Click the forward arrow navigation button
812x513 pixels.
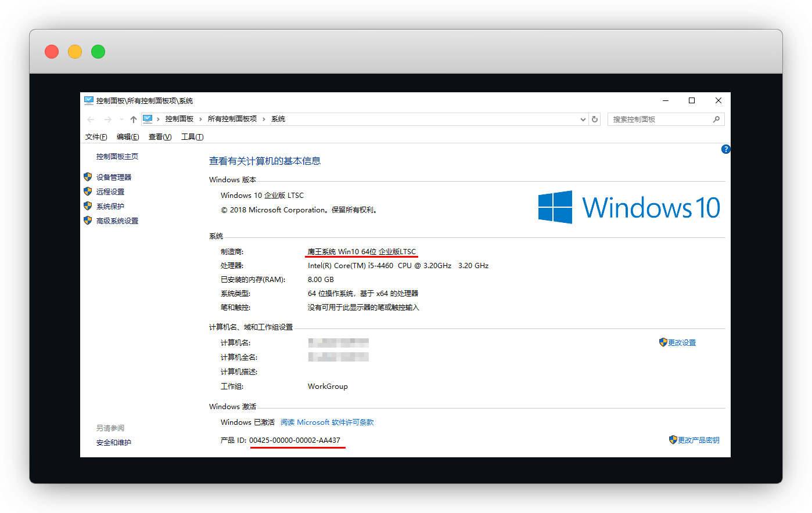[x=107, y=120]
